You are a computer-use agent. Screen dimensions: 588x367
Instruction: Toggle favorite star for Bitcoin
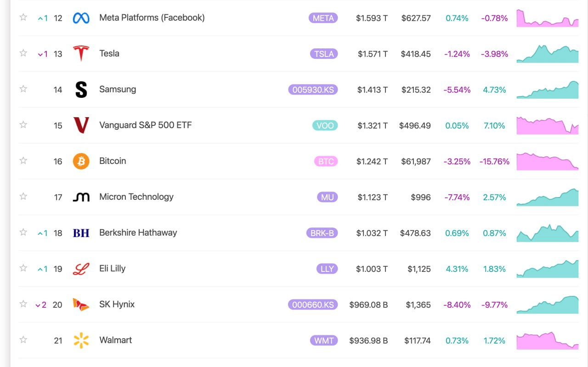pyautogui.click(x=23, y=161)
